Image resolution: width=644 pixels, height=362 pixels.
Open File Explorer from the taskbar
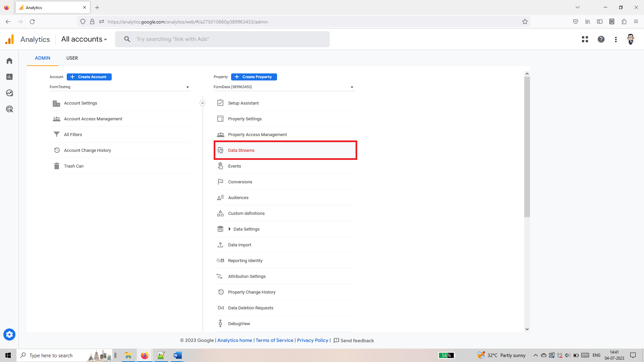[128, 355]
